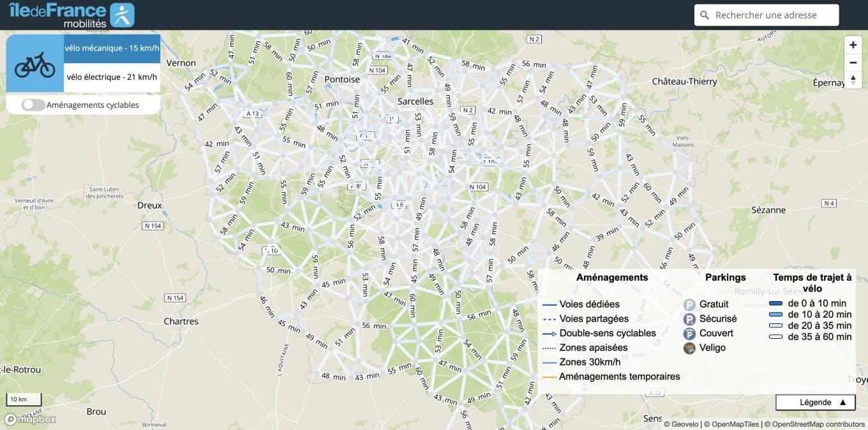Select vélo mécanique - 15 km/h
Screen dimensions: 868x430
click(112, 48)
